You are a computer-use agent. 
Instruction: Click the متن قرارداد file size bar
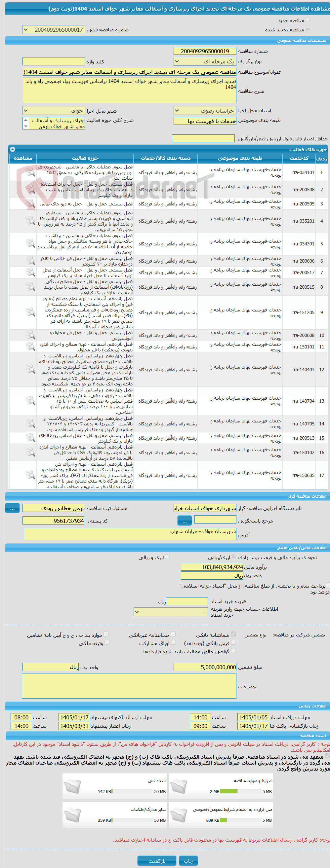(x=241, y=820)
